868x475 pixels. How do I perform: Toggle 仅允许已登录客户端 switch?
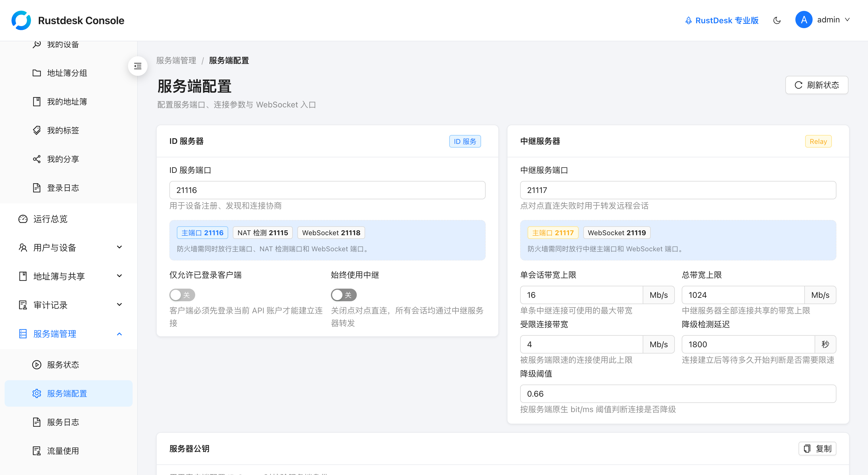pos(182,295)
